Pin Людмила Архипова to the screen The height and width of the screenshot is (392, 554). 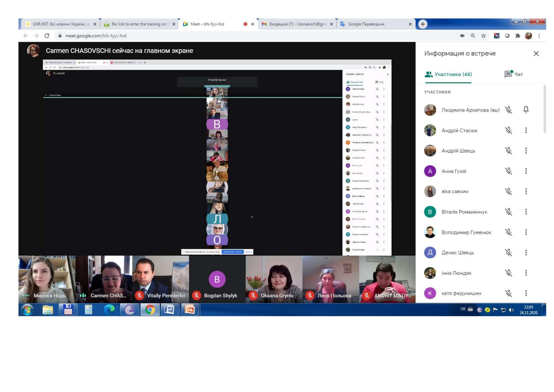pos(526,110)
